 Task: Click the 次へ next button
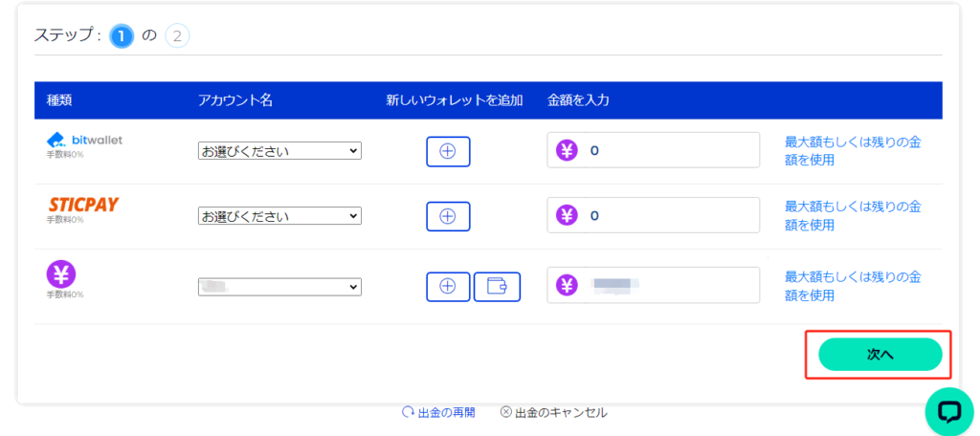coord(880,354)
